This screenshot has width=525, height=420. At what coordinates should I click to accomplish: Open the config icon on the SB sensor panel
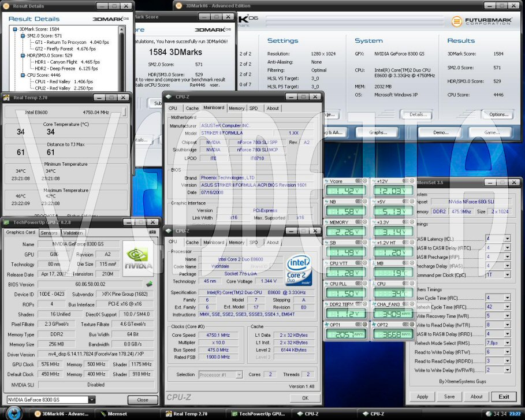(x=358, y=243)
